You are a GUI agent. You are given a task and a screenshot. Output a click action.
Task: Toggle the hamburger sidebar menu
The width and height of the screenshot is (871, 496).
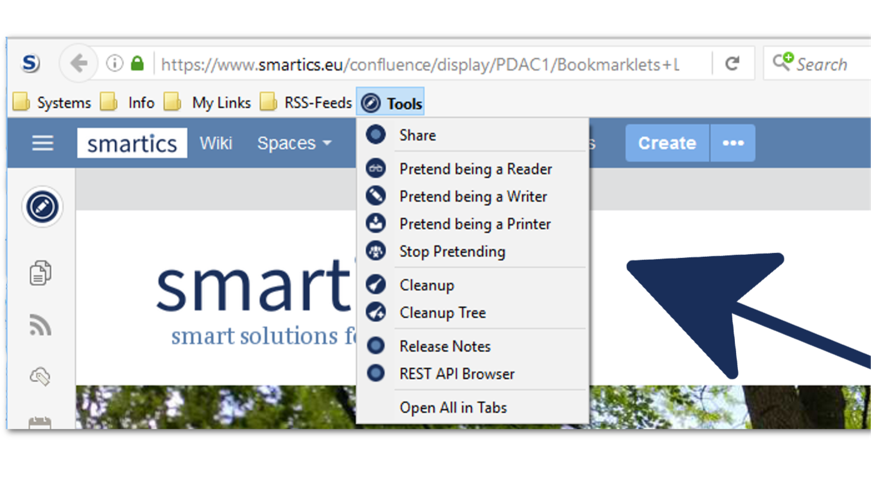pyautogui.click(x=42, y=143)
